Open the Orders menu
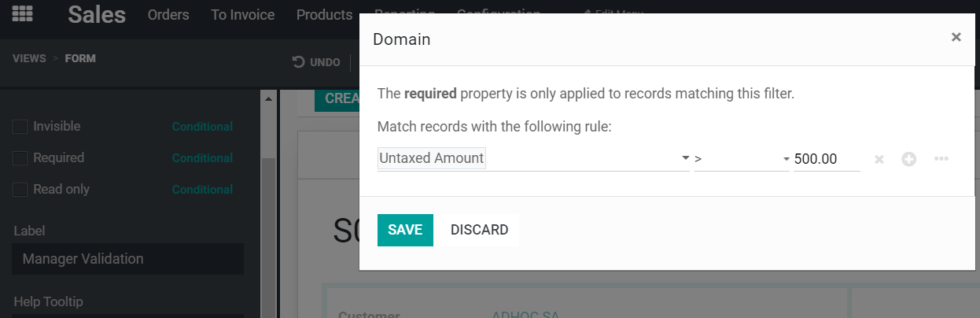Viewport: 980px width, 318px height. (x=168, y=15)
